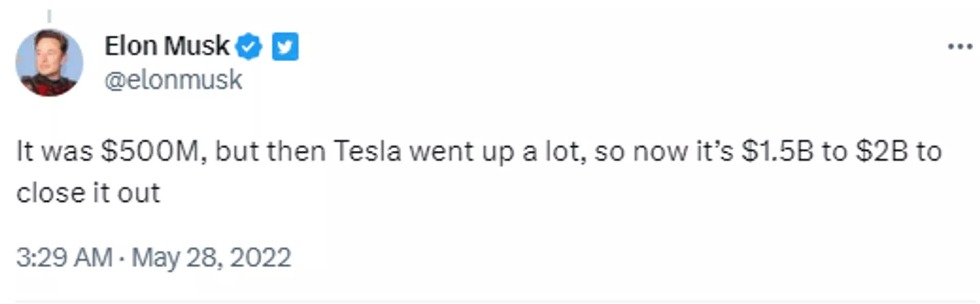Click the name Elon Musk
This screenshot has width=980, height=304.
click(x=166, y=45)
